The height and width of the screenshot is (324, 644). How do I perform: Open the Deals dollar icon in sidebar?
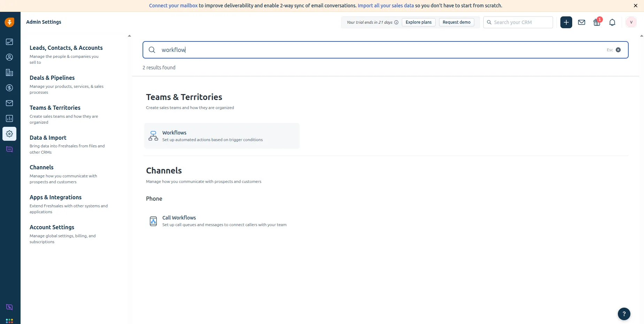pos(9,88)
